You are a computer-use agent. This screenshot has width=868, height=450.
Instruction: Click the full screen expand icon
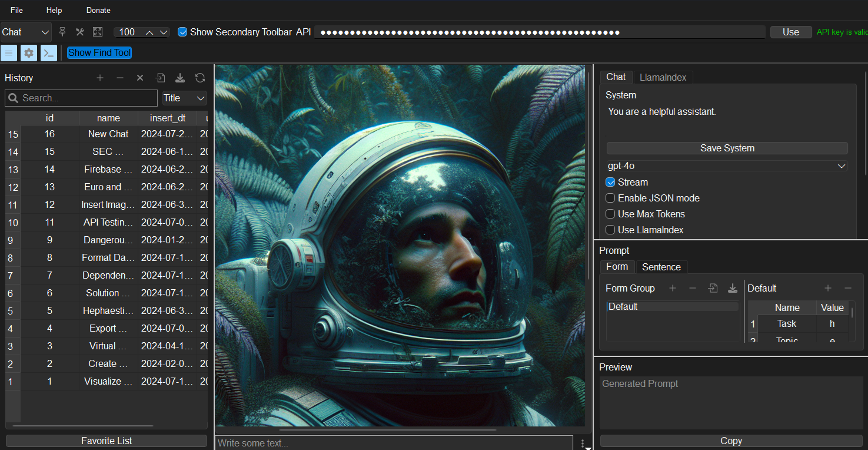pos(98,32)
